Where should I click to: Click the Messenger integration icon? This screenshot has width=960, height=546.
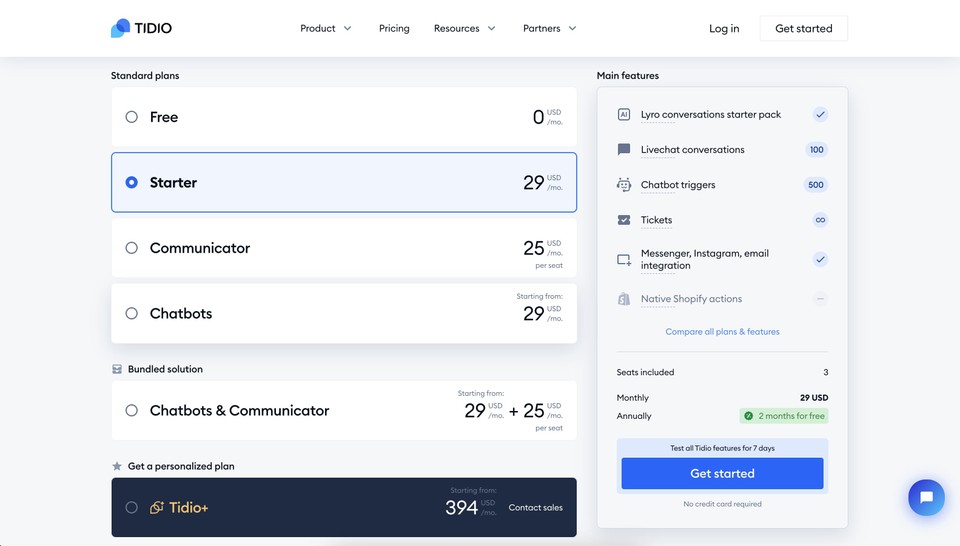pos(624,260)
